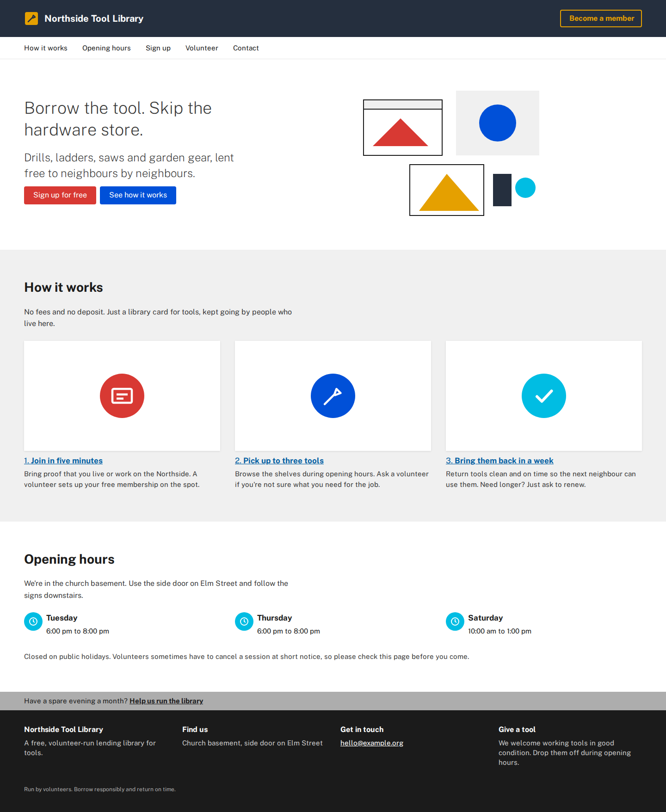Click the clock icon beside Saturday
This screenshot has height=812, width=666.
pyautogui.click(x=455, y=621)
